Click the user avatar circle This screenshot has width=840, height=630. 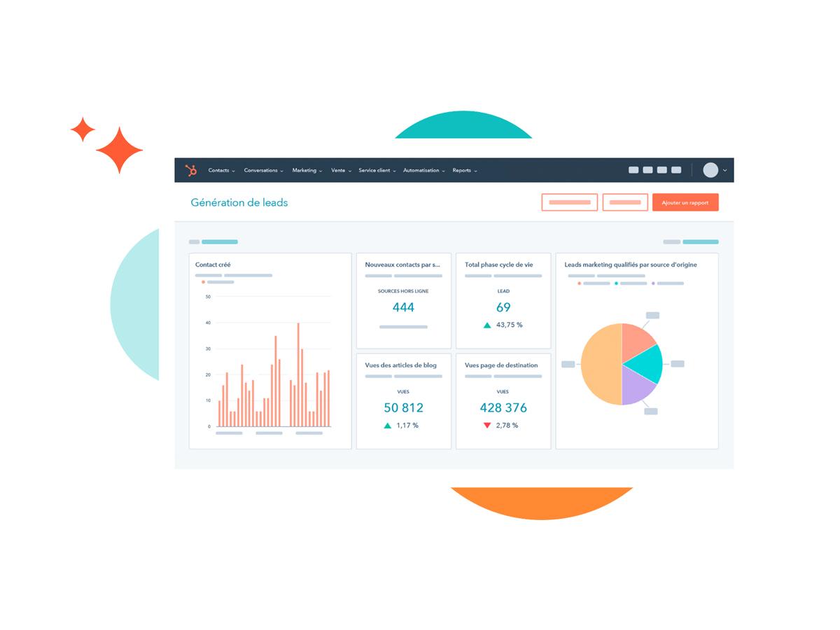[710, 170]
